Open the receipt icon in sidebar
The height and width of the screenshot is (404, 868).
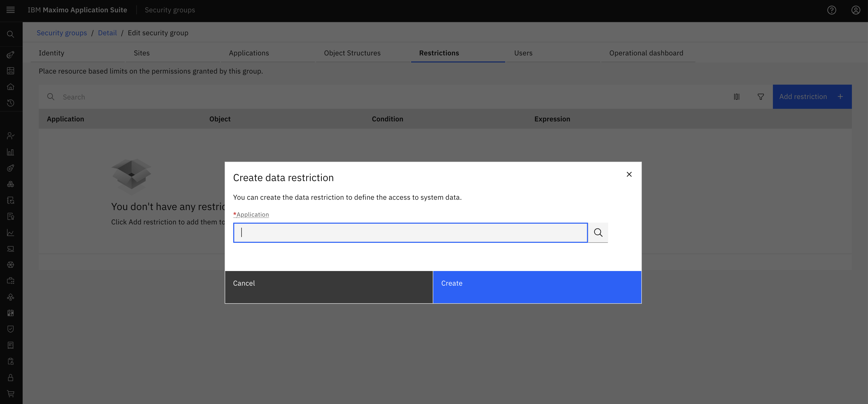11,345
